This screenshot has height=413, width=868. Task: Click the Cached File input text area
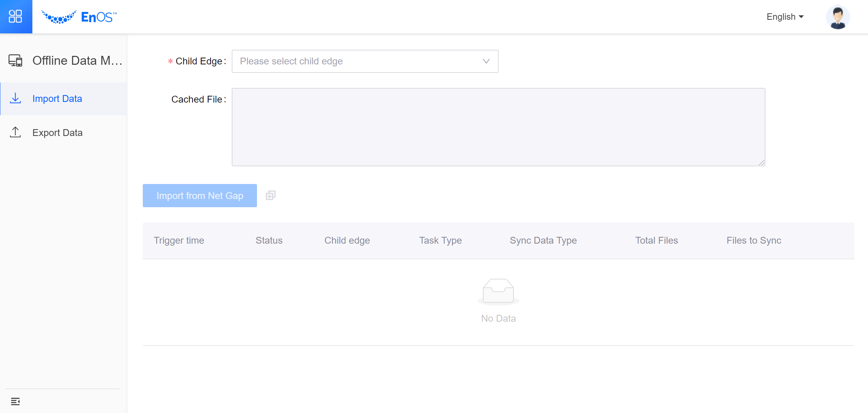click(x=498, y=127)
